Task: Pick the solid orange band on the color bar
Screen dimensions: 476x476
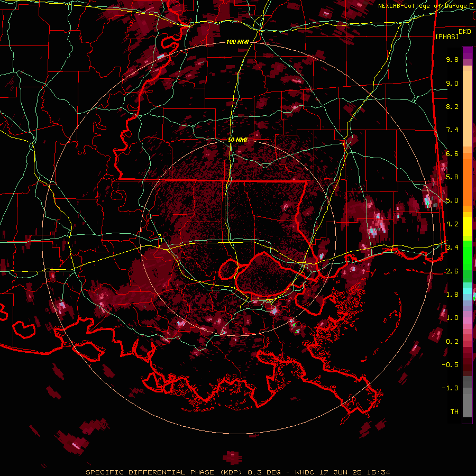Action: [467, 182]
